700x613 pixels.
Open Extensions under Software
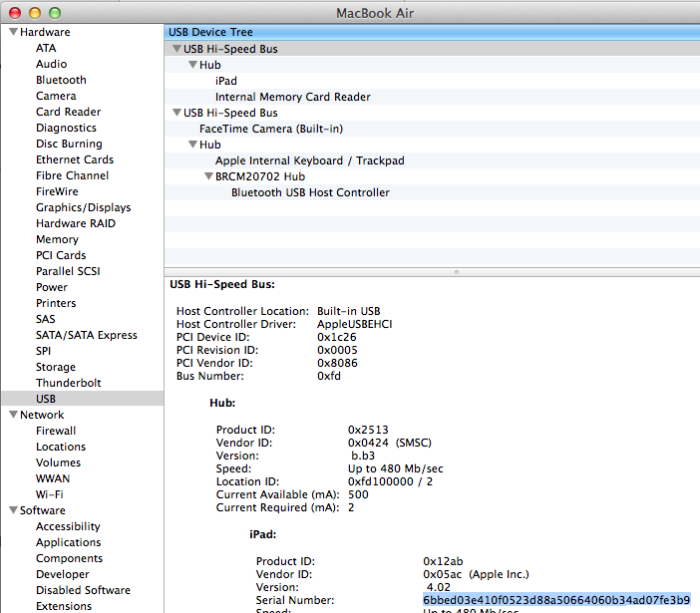pyautogui.click(x=64, y=606)
